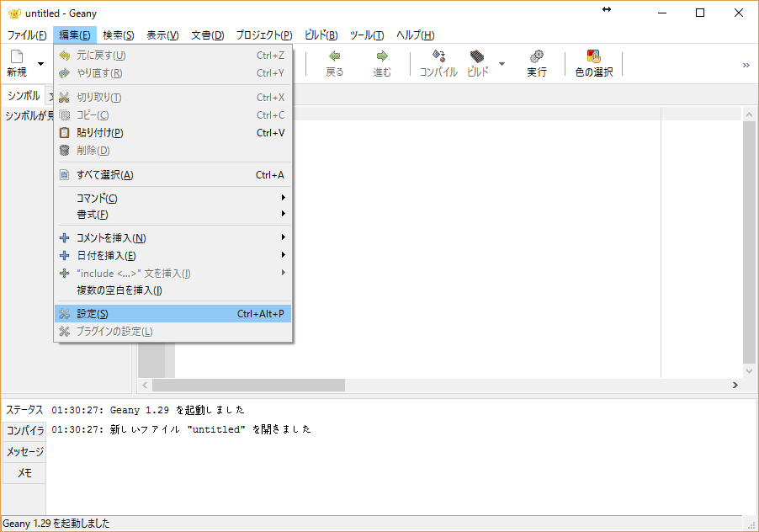Switch to the シンボル sidebar tab

(x=24, y=95)
